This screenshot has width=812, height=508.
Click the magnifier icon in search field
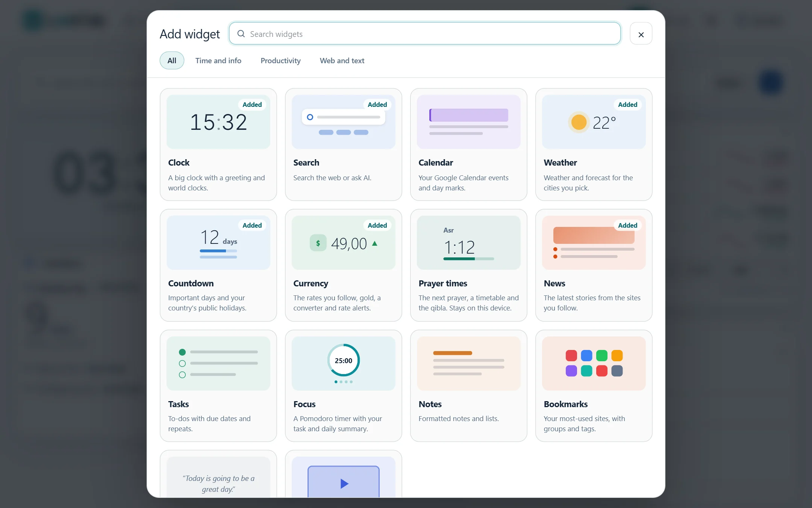[241, 34]
